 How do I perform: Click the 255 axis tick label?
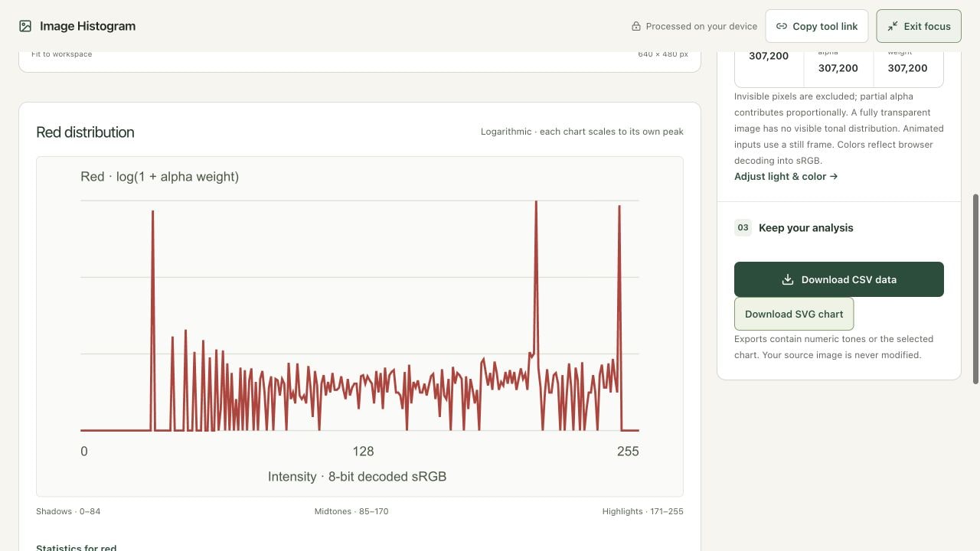pyautogui.click(x=628, y=452)
